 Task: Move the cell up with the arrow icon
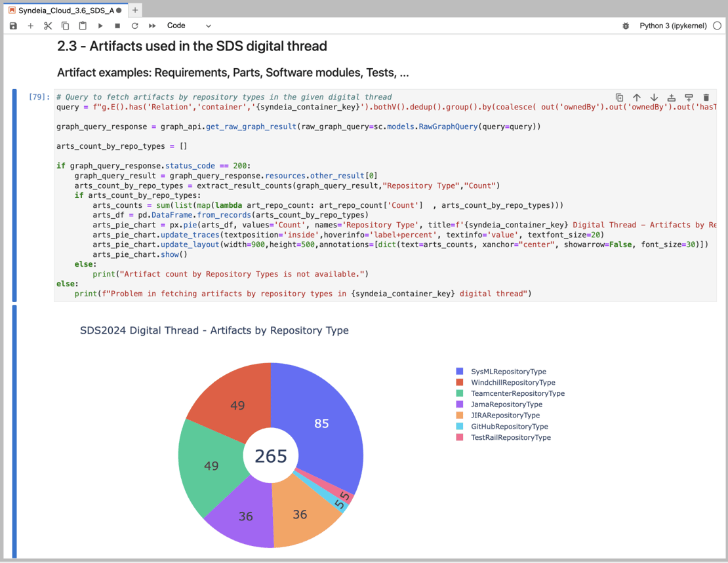click(x=637, y=98)
